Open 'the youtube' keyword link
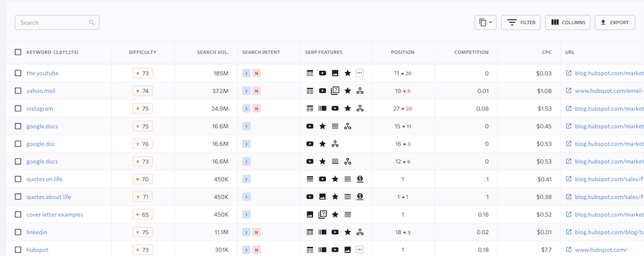The image size is (644, 256). click(x=43, y=74)
